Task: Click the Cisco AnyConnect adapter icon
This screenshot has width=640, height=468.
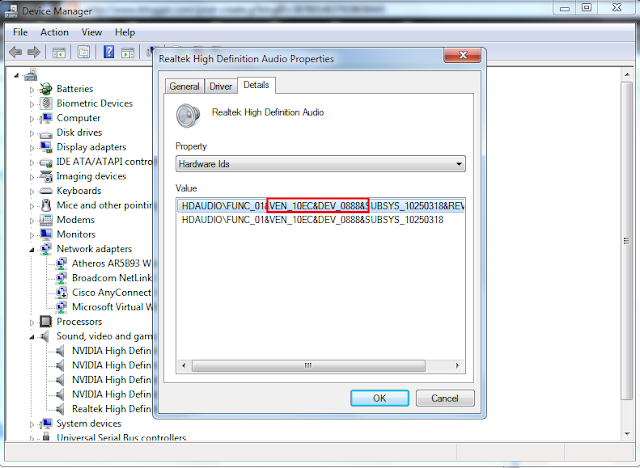Action: [61, 293]
